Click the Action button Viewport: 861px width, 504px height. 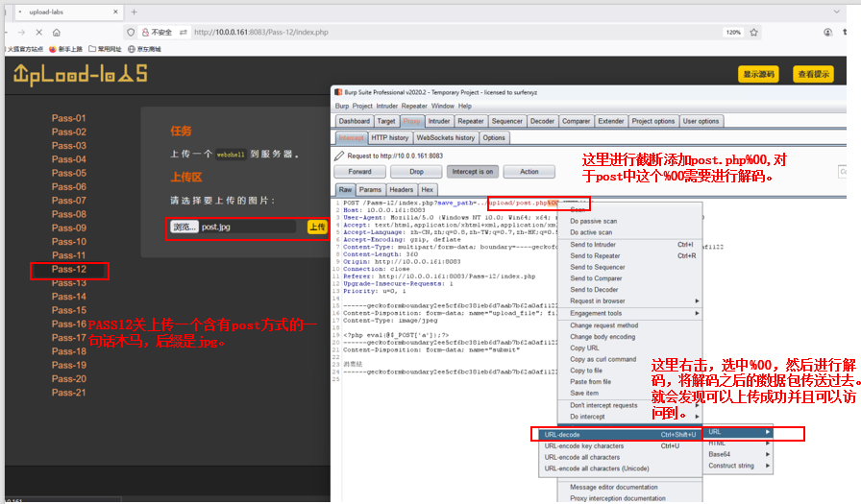529,172
